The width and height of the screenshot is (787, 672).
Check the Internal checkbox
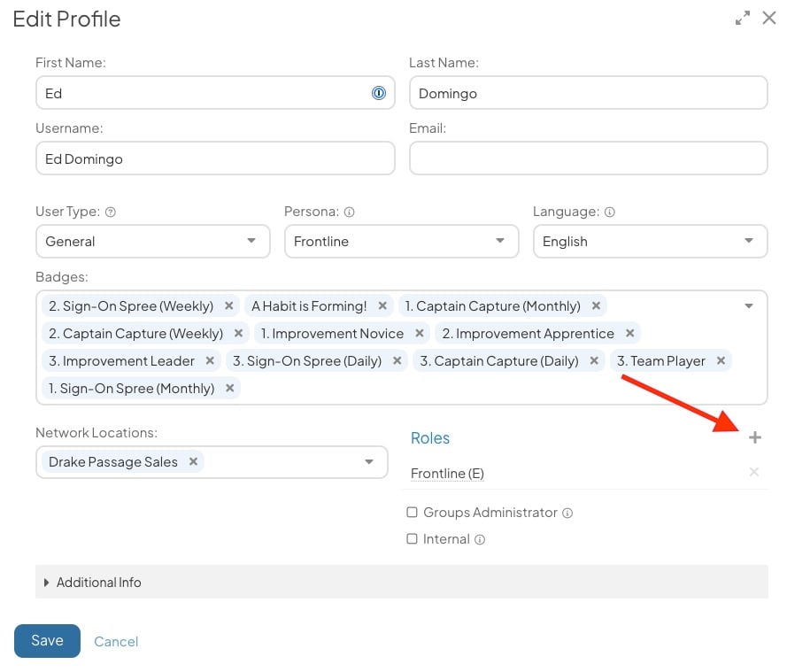[412, 538]
